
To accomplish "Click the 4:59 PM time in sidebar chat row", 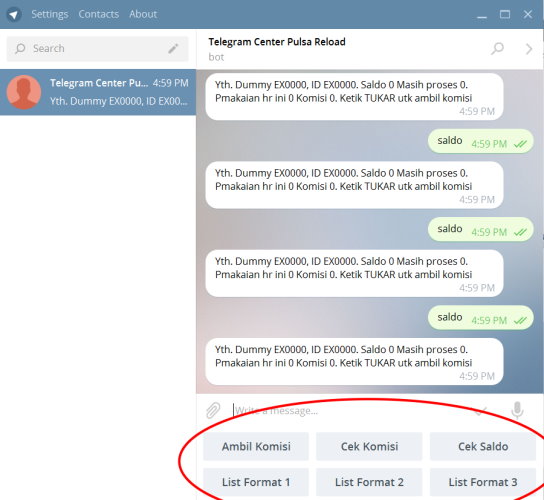I will click(x=171, y=83).
